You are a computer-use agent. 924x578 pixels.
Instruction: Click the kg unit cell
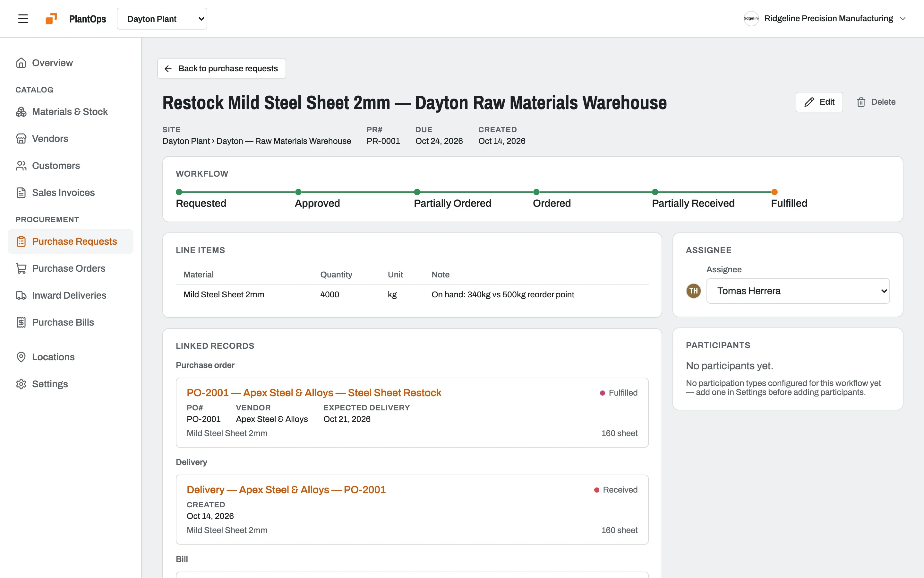[392, 295]
